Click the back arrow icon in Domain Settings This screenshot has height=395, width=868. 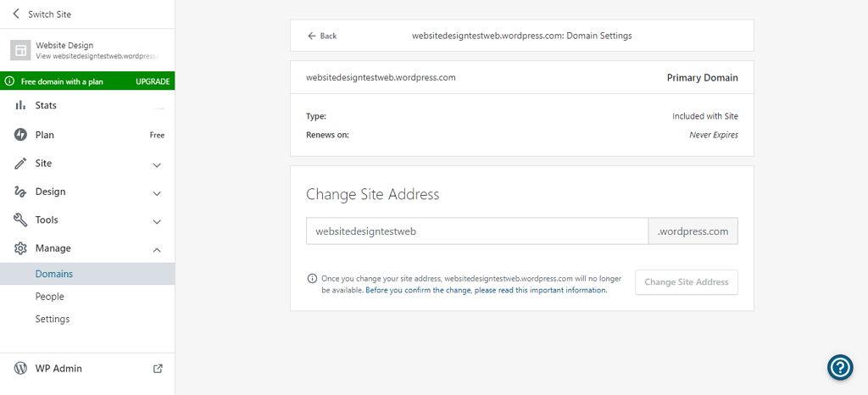312,36
